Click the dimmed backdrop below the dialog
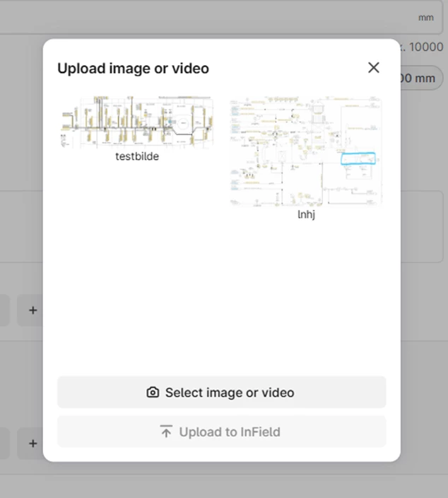This screenshot has width=448, height=498. click(x=221, y=481)
